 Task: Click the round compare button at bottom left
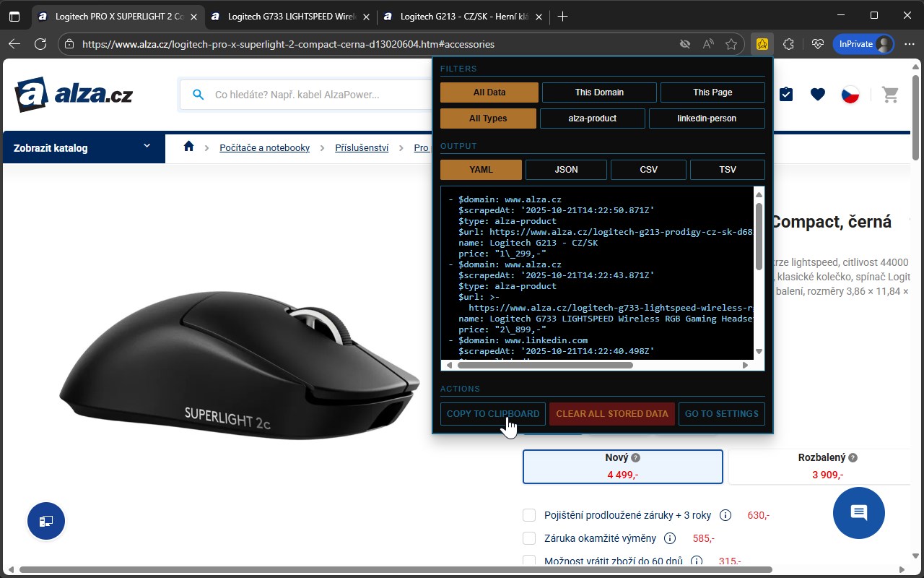46,520
